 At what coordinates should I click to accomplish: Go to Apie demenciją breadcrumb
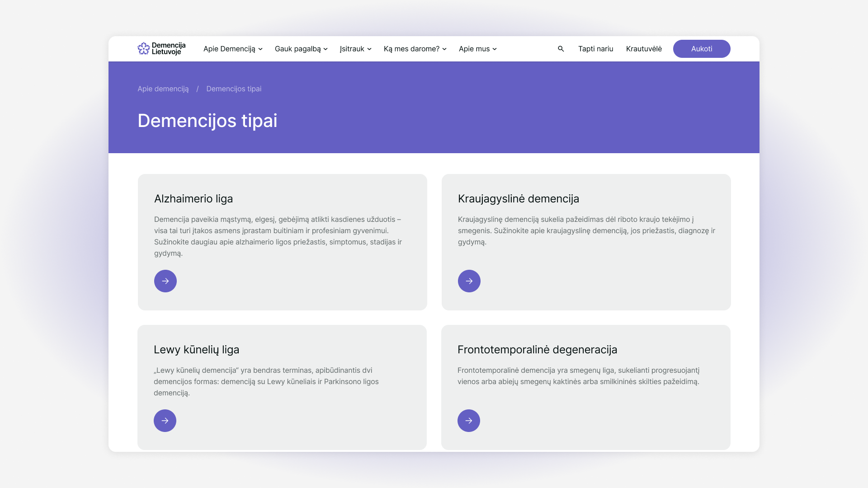163,89
